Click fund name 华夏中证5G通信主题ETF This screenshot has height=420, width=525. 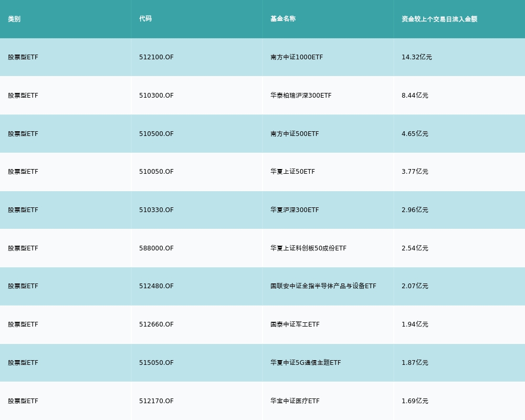coord(306,363)
